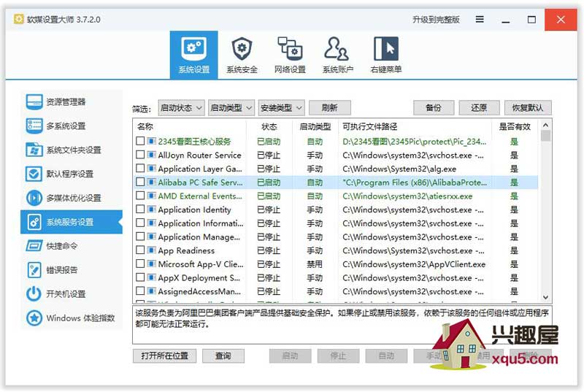Viewport: 584px width, 392px height.
Task: Click service icon beside Microsoft App-V Client
Action: point(151,264)
